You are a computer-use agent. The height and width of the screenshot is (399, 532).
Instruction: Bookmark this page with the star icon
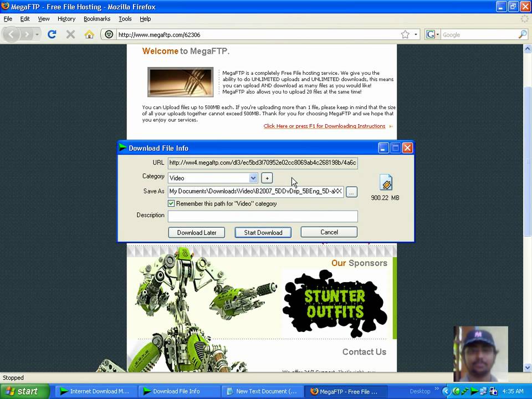click(405, 34)
